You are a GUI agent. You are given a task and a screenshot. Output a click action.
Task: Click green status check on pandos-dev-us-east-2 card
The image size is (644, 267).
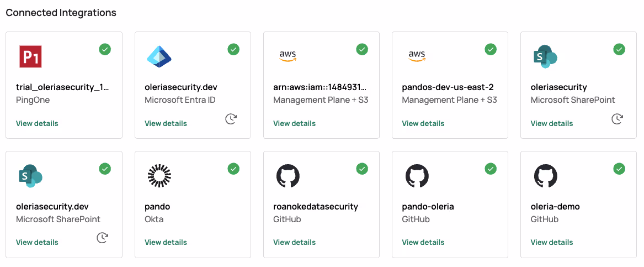coord(491,49)
